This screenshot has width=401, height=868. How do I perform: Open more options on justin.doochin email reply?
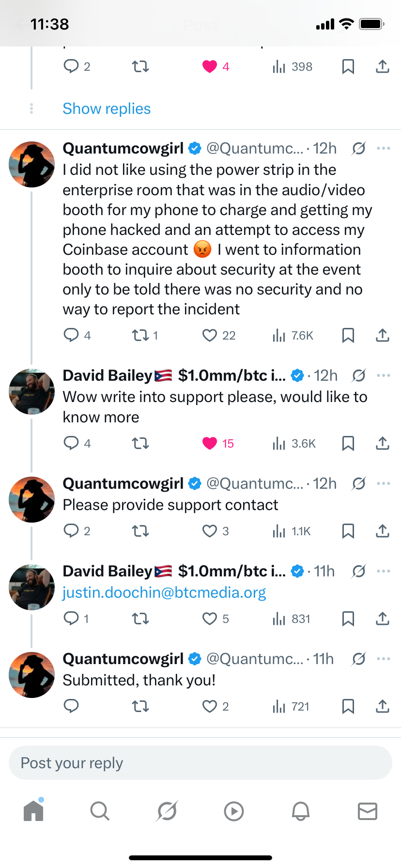coord(383,571)
